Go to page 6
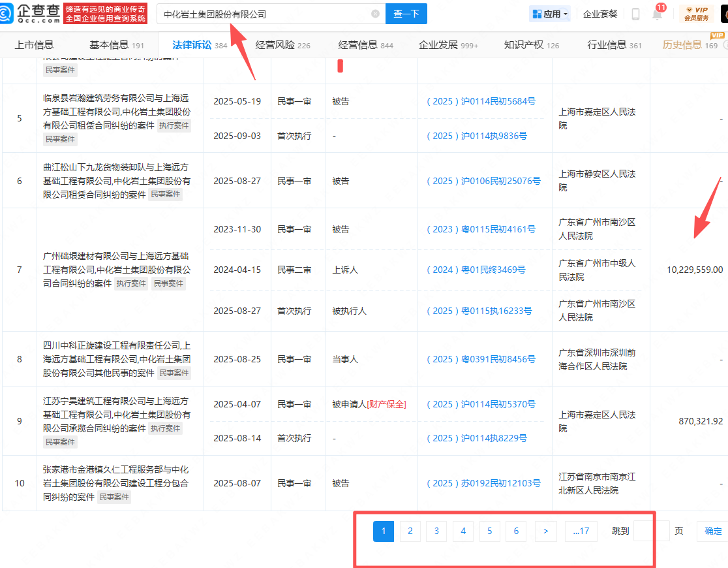Viewport: 728px width, 568px height. (516, 531)
